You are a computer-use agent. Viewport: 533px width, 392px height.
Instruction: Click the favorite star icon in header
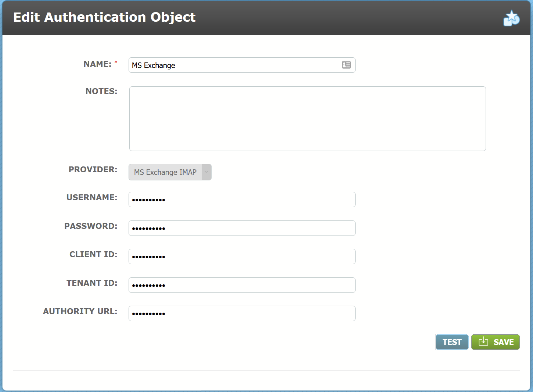click(x=511, y=18)
